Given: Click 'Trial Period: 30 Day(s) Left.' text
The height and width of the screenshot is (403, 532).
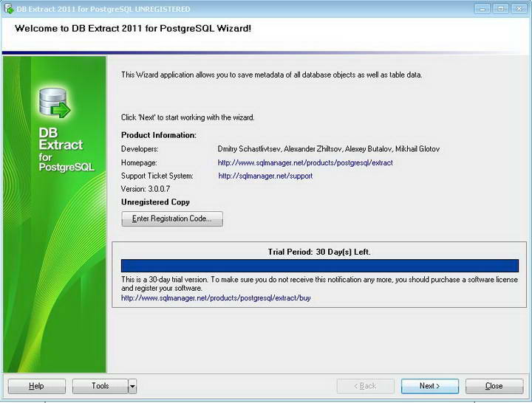Looking at the screenshot, I should pyautogui.click(x=319, y=252).
